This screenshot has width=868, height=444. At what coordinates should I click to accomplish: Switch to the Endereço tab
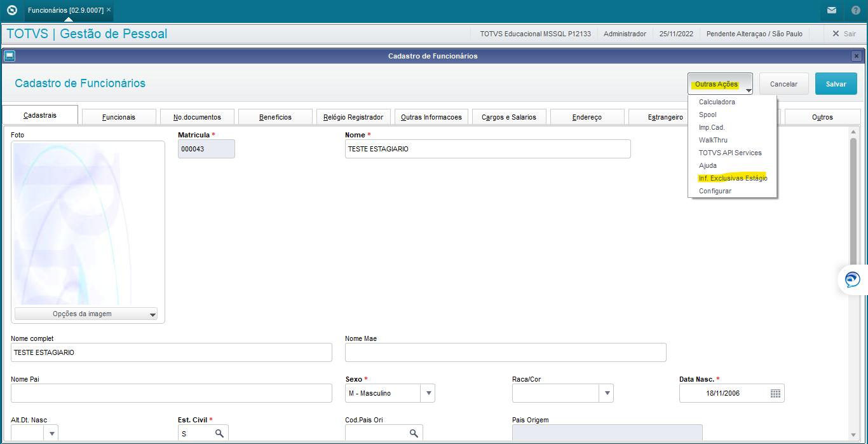pos(587,117)
